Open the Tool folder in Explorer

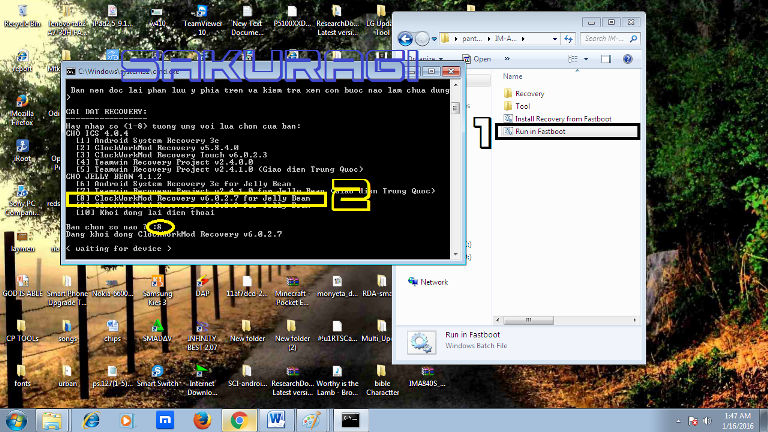pyautogui.click(x=522, y=106)
